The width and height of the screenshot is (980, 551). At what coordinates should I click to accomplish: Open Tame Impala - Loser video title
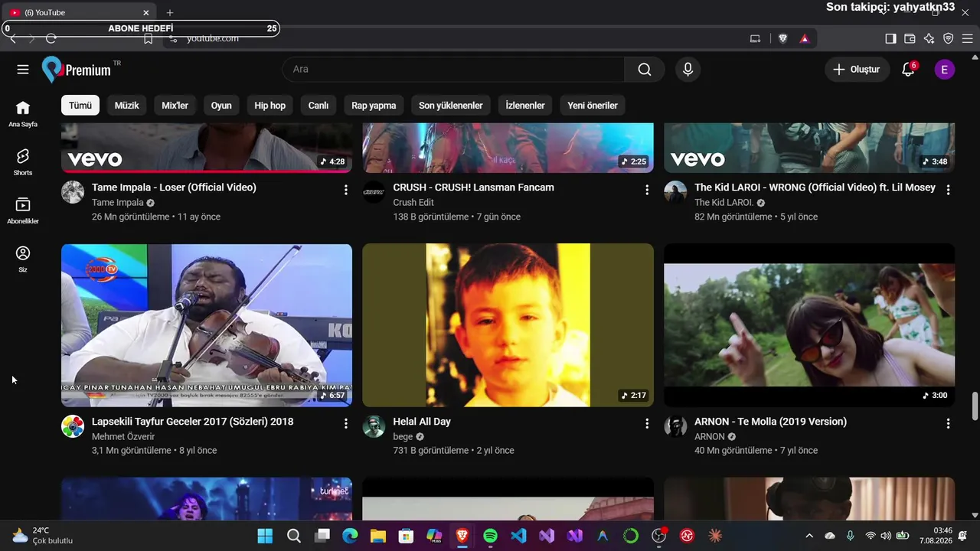tap(174, 187)
